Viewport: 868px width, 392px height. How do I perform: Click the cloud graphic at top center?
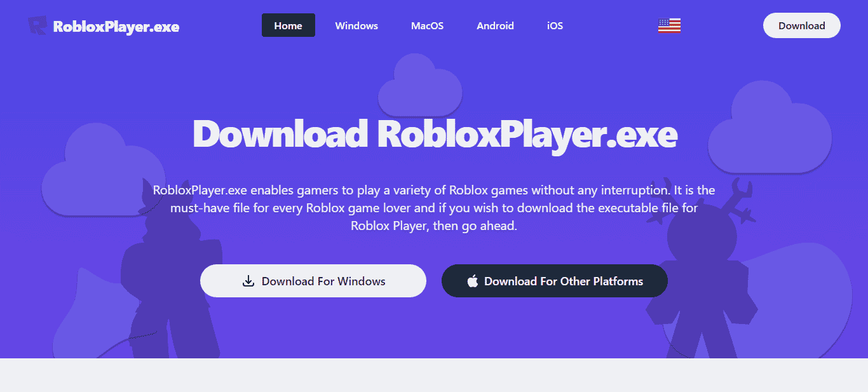[x=419, y=86]
